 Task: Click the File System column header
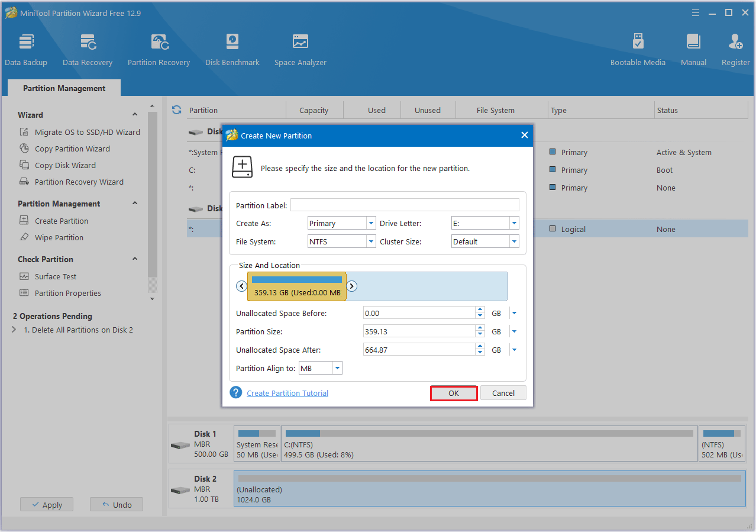pyautogui.click(x=495, y=110)
